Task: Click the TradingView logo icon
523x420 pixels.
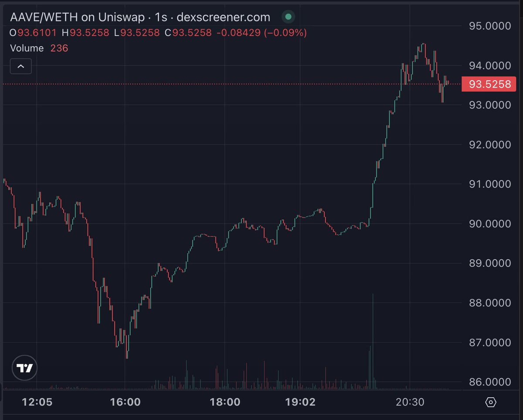Action: 24,368
